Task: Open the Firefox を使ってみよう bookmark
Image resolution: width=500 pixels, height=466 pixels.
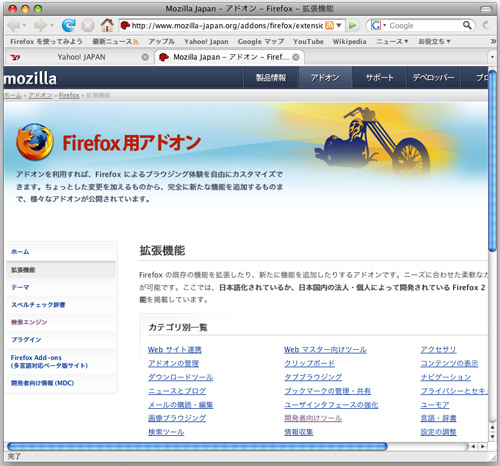Action: (46, 41)
